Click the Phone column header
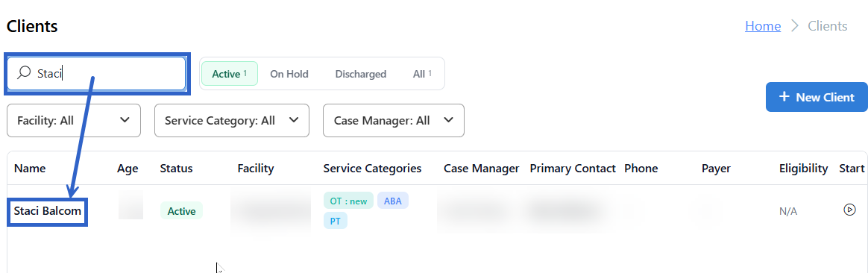This screenshot has height=273, width=868. (x=641, y=169)
